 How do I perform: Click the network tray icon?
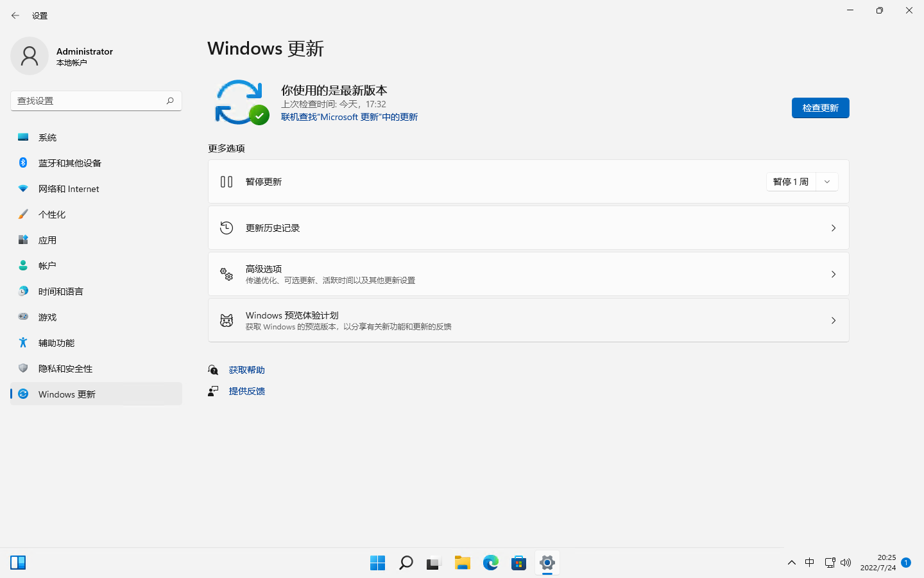point(830,563)
